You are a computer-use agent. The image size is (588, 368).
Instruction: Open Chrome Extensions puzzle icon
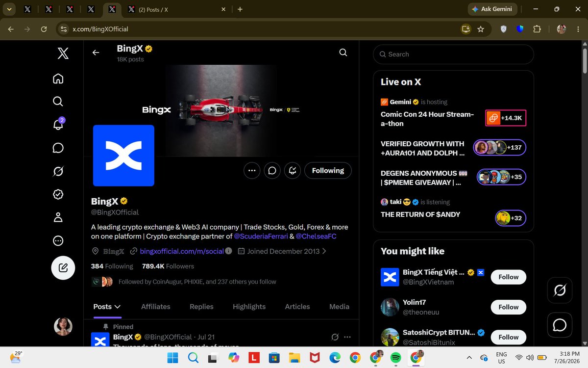[x=537, y=29]
